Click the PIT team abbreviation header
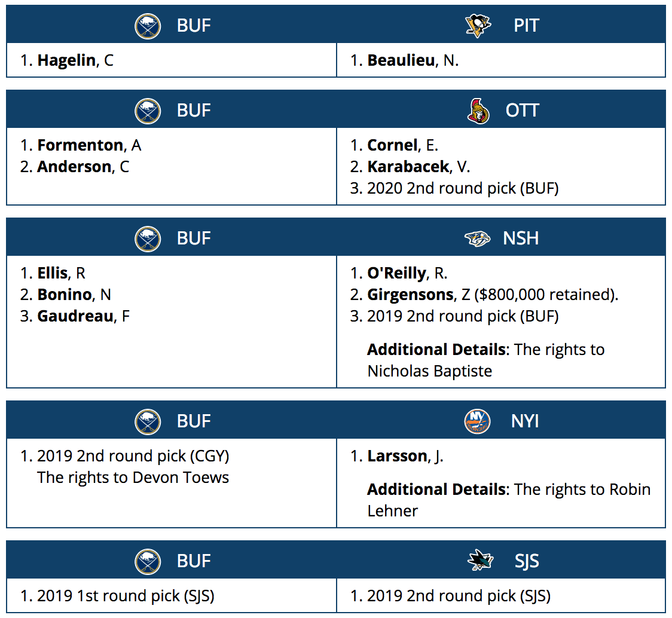The height and width of the screenshot is (618, 672). [x=526, y=26]
